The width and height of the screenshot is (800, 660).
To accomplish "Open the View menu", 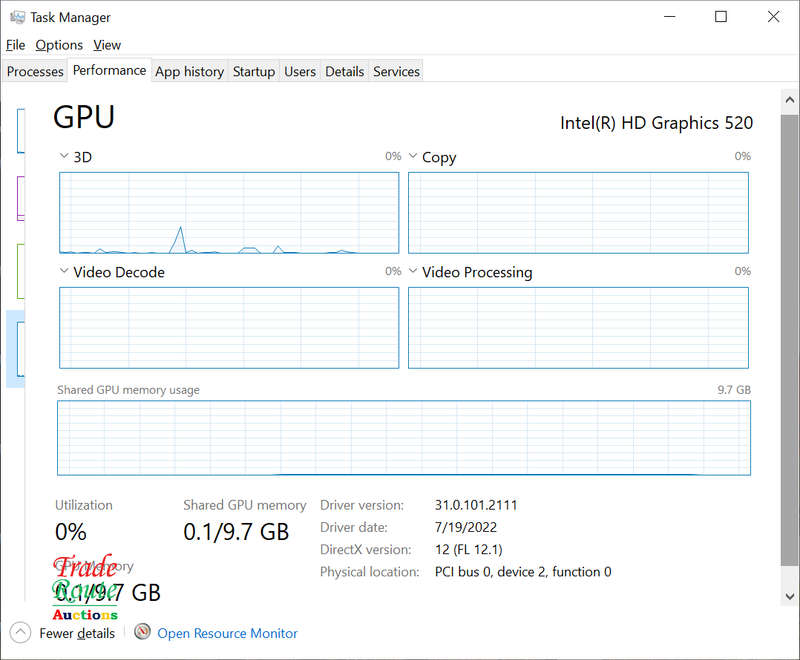I will 107,45.
